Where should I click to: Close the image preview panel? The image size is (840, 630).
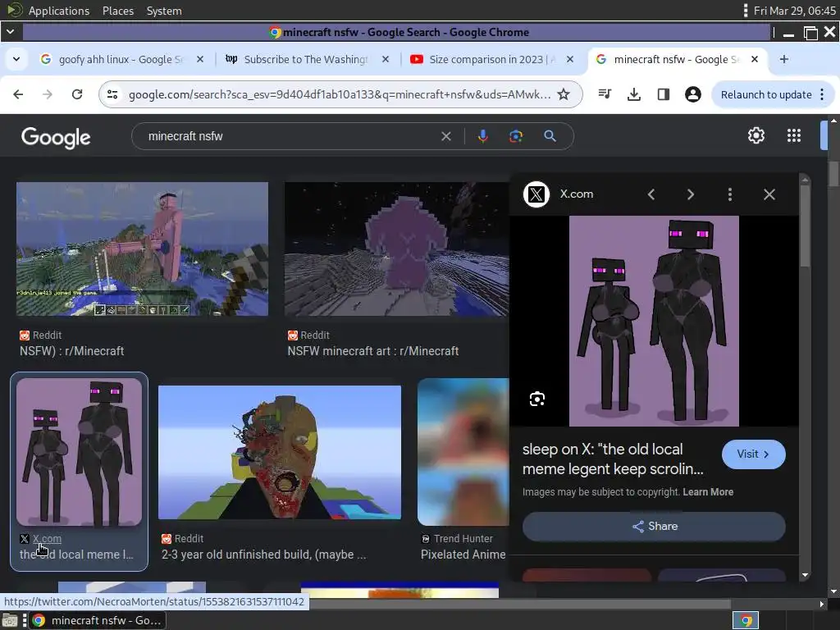769,194
